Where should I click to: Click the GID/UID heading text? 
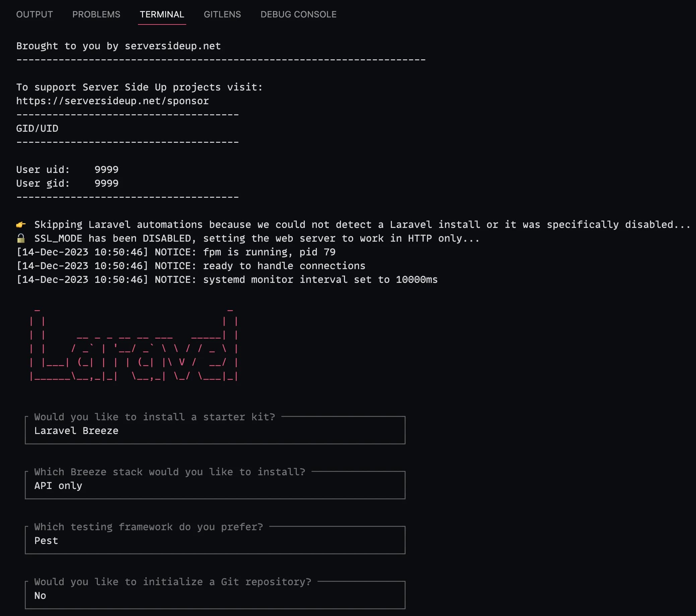[38, 128]
